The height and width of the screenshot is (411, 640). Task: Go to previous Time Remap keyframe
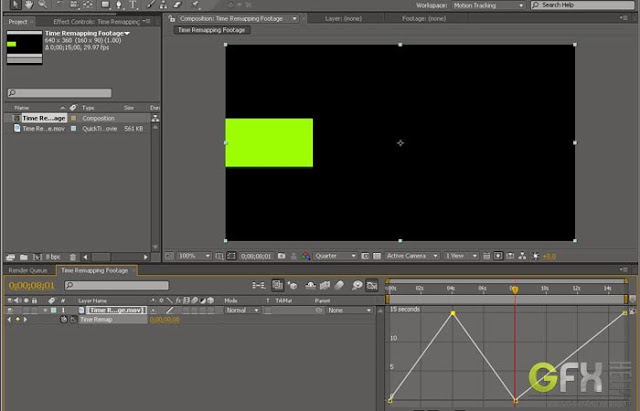(x=9, y=320)
